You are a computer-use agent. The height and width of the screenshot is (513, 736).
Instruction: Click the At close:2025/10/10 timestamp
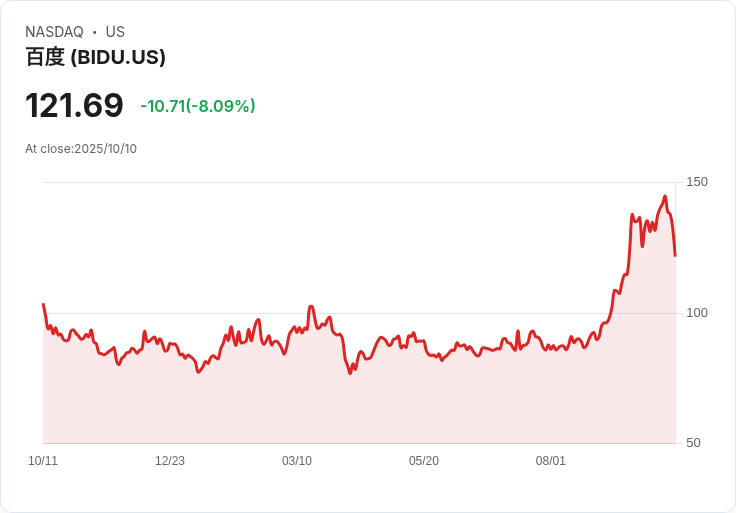click(x=81, y=149)
